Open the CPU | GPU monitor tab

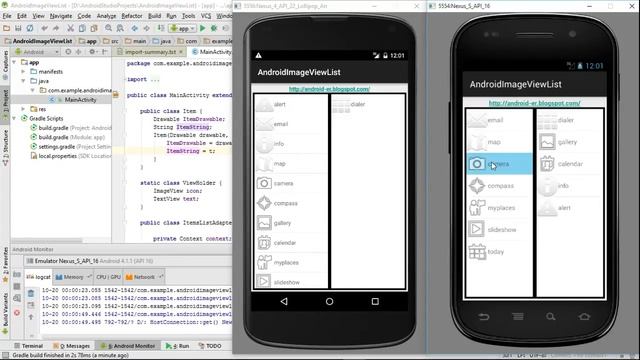(x=108, y=277)
